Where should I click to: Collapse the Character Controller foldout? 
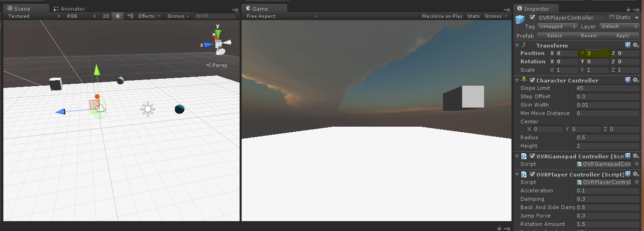(517, 80)
